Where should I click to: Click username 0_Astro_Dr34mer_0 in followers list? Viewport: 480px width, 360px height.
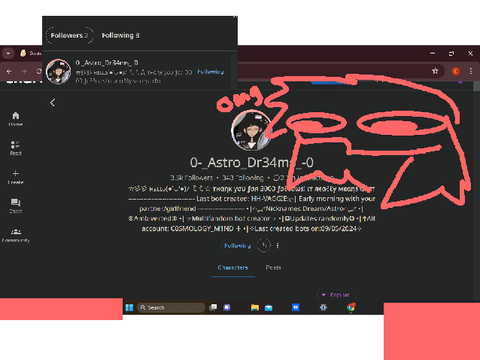(x=107, y=63)
